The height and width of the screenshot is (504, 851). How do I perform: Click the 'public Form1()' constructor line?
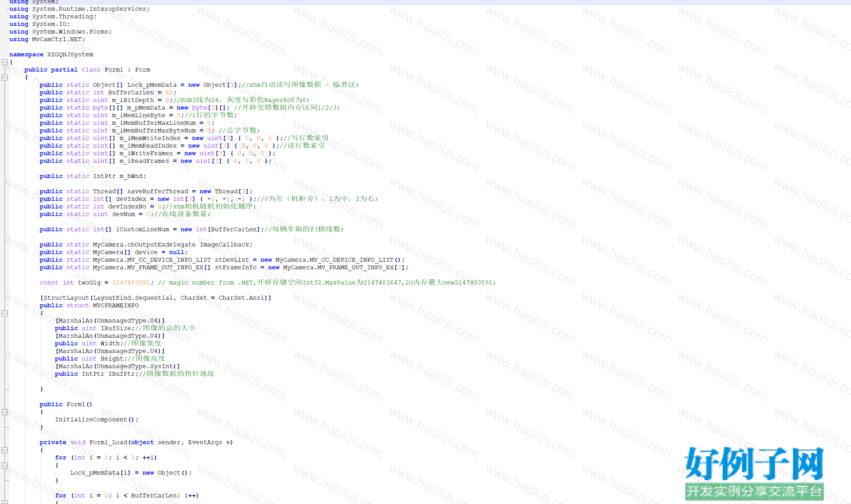click(x=66, y=404)
